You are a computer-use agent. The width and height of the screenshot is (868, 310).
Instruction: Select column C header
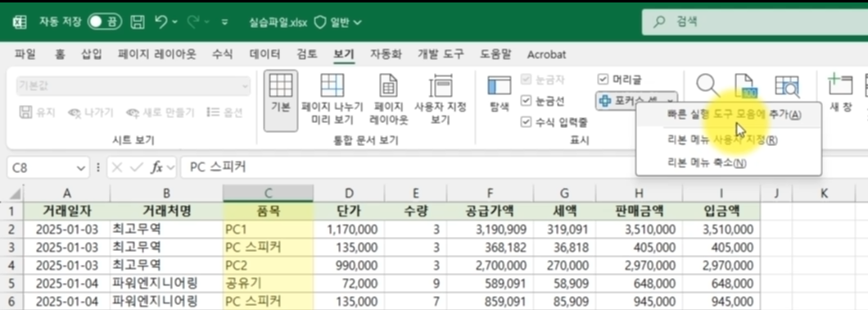click(x=268, y=193)
